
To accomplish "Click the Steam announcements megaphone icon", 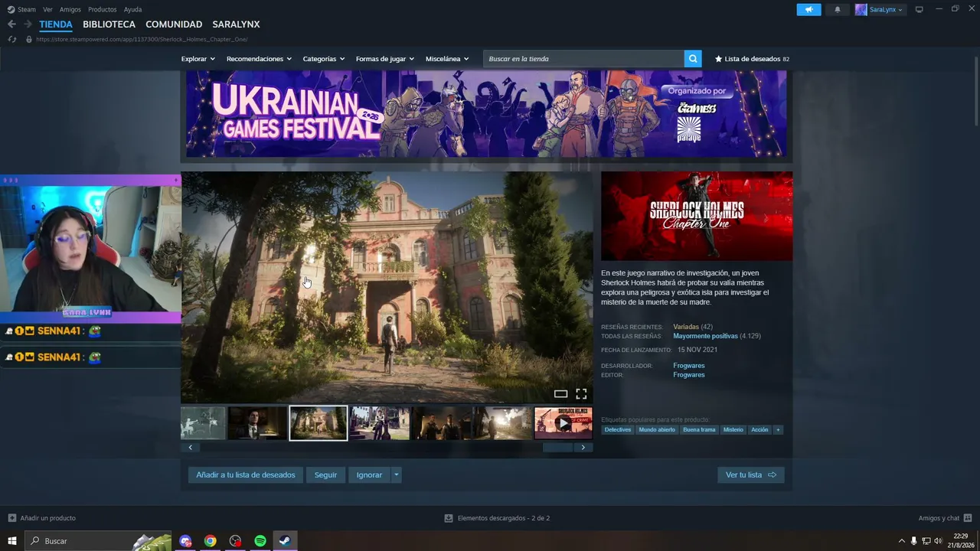I will tap(808, 10).
